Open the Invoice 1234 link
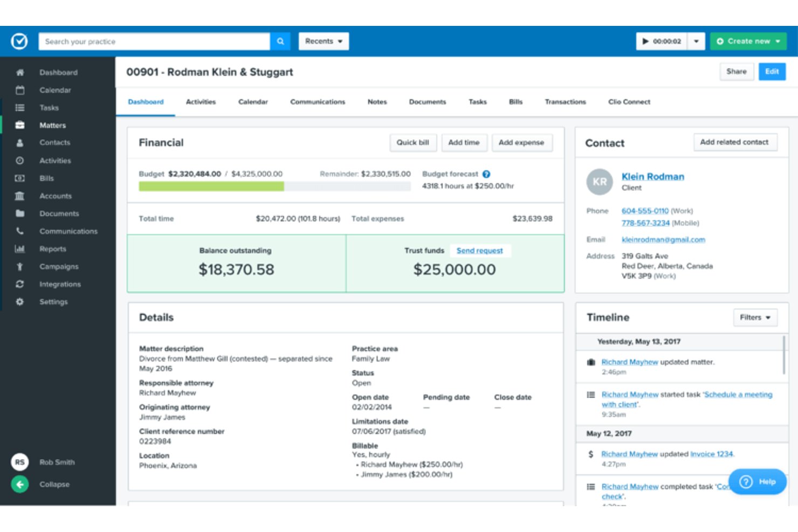This screenshot has width=798, height=532. coord(711,454)
